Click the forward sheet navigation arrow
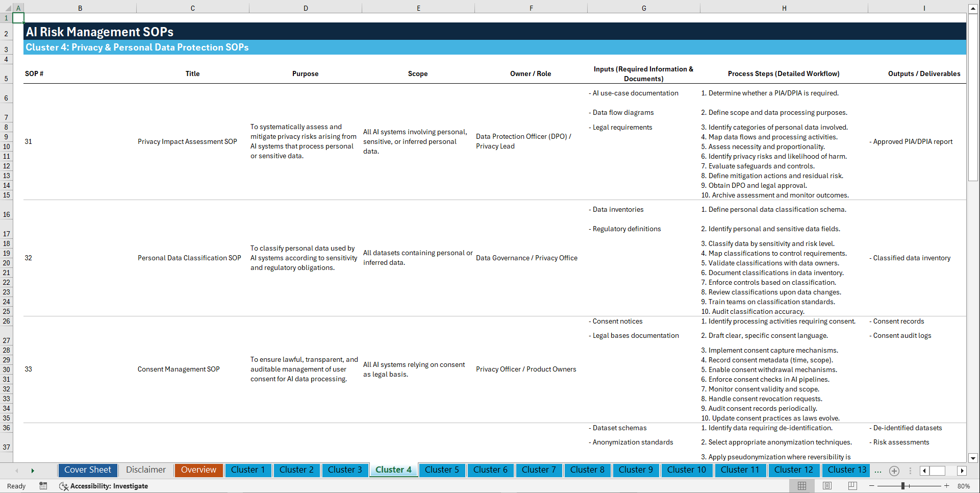Screen dimensions: 980x493 click(33, 471)
